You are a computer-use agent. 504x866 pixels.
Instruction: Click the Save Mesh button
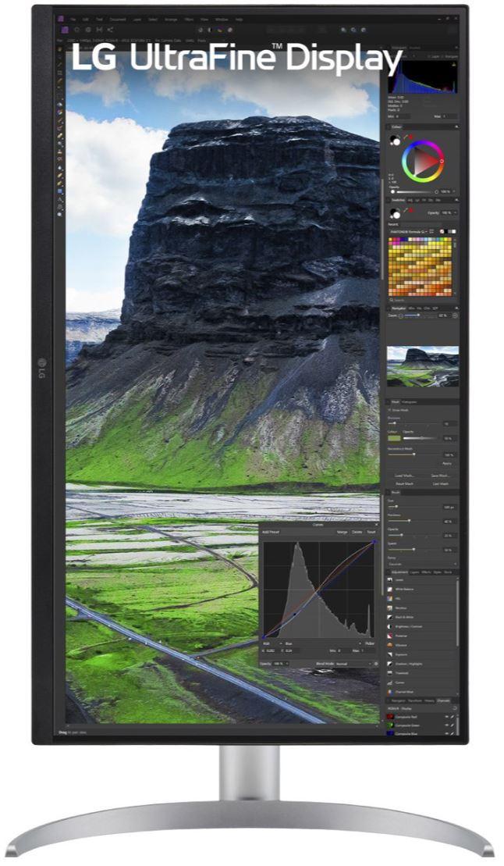pyautogui.click(x=440, y=476)
